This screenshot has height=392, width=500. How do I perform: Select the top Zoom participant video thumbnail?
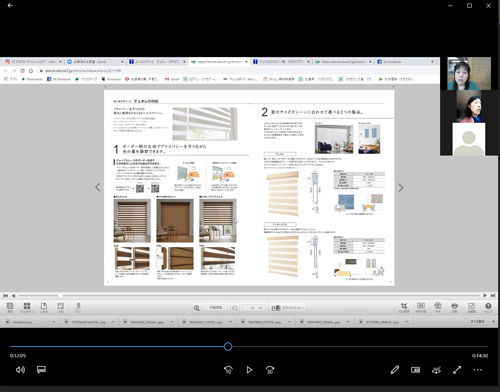[x=469, y=73]
